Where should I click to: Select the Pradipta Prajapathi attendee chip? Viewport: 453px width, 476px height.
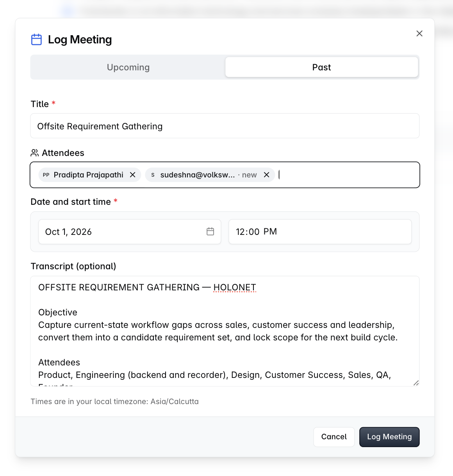click(x=89, y=175)
